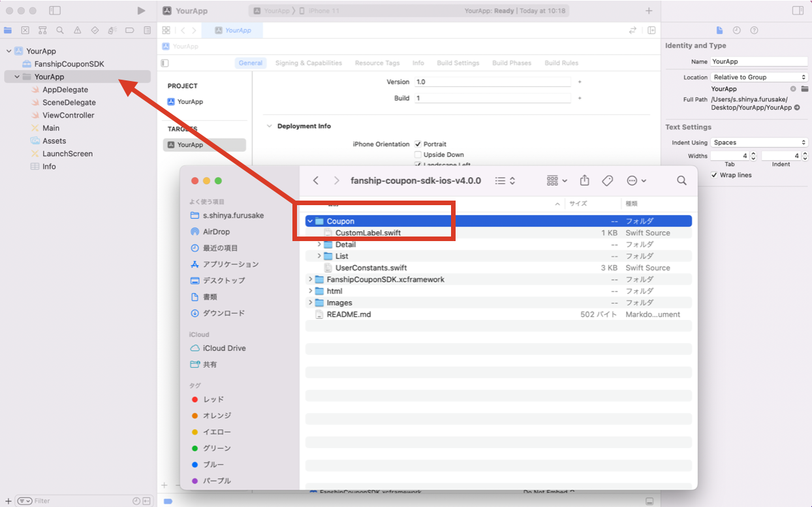Toggle the Wrap lines checkbox
The height and width of the screenshot is (507, 812).
click(714, 175)
